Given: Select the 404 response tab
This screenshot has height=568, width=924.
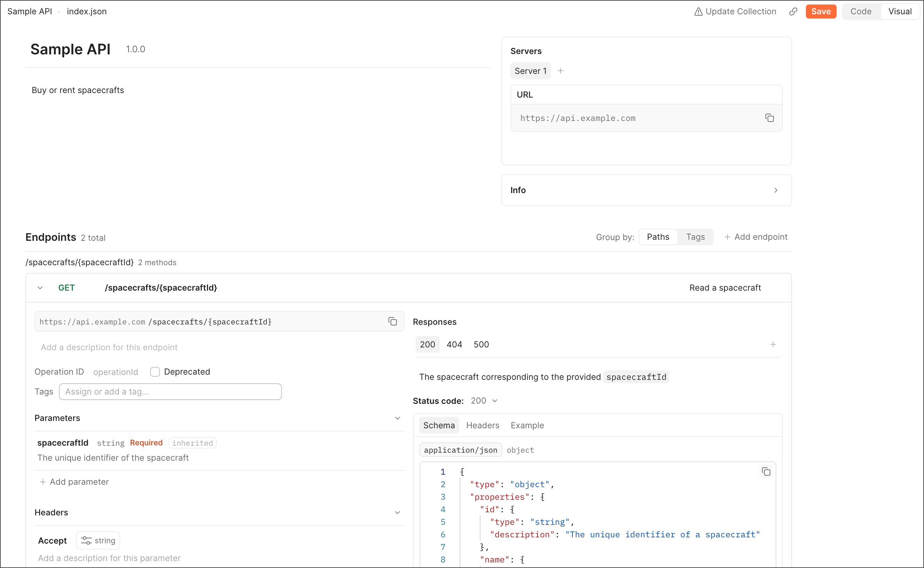Looking at the screenshot, I should [454, 344].
